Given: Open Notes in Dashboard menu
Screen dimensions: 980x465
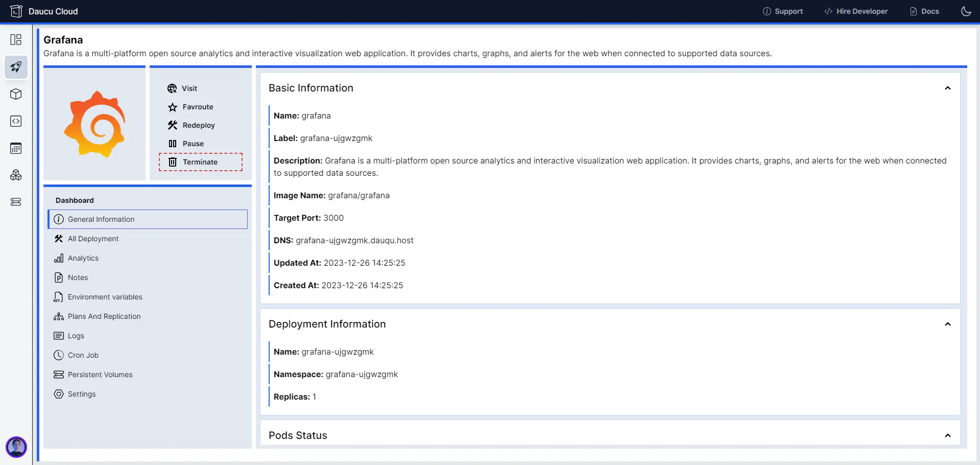Looking at the screenshot, I should coord(148,277).
